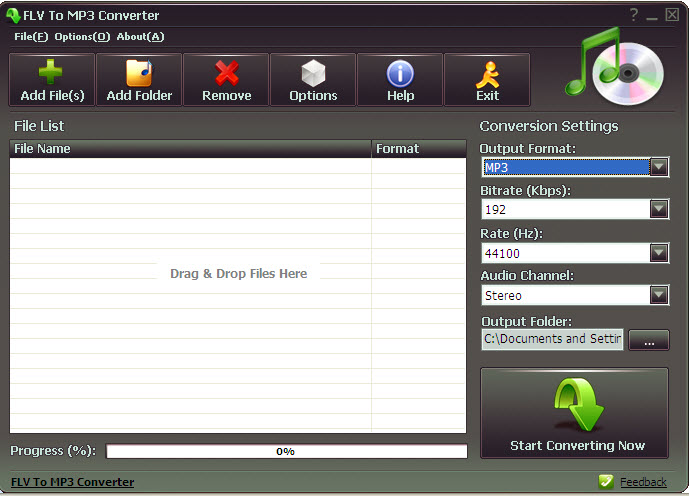Expand the Bitrate (Kbps) dropdown arrow
Image resolution: width=689 pixels, height=496 pixels.
tap(659, 209)
